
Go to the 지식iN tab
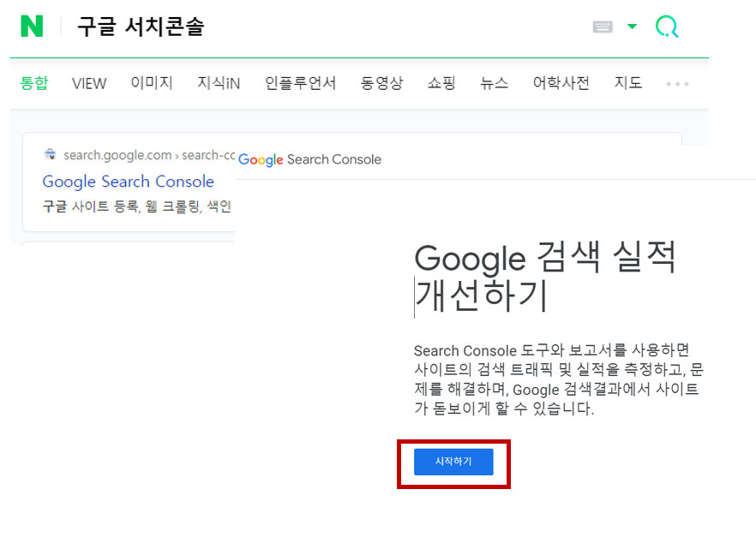[x=219, y=83]
